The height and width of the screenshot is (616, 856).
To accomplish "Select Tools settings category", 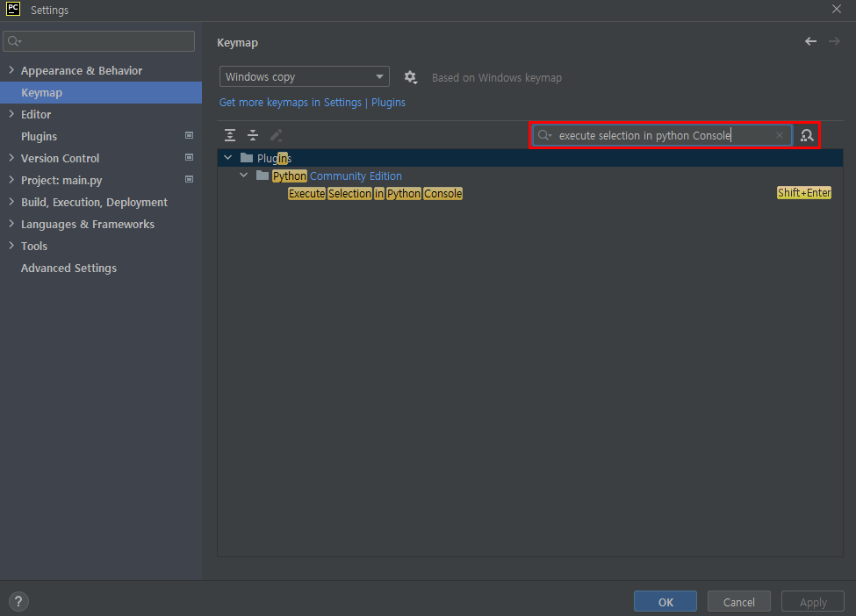I will point(34,246).
